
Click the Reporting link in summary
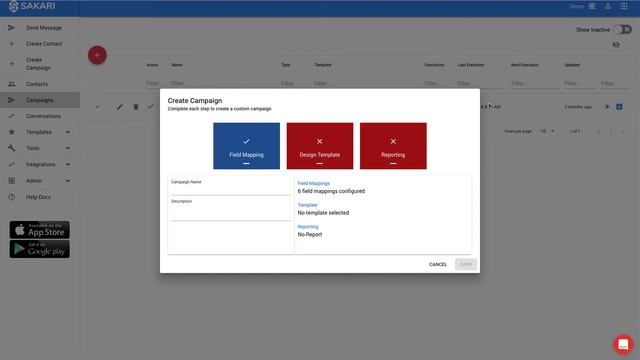click(308, 227)
